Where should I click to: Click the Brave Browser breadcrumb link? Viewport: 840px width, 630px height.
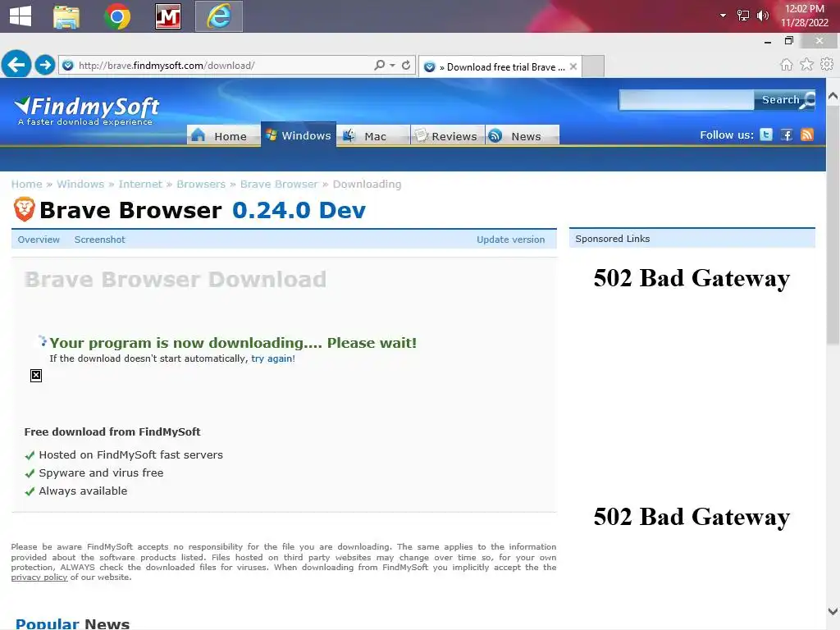(279, 185)
